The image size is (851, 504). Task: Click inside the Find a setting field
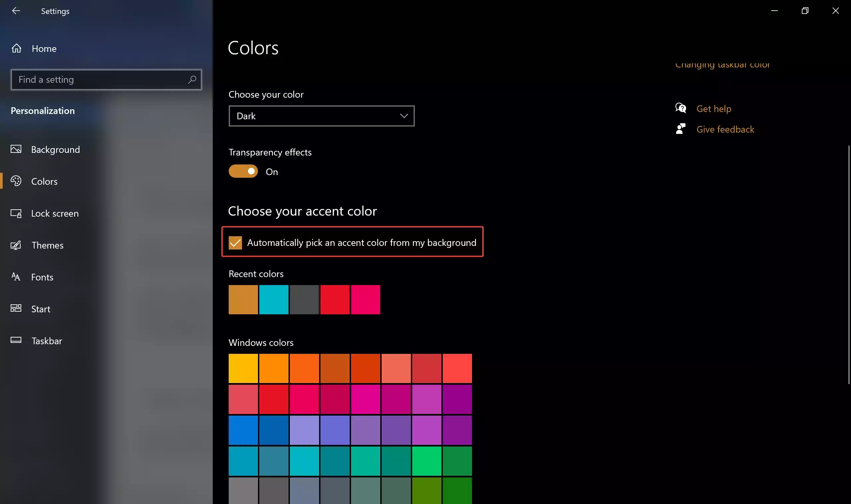[x=95, y=79]
